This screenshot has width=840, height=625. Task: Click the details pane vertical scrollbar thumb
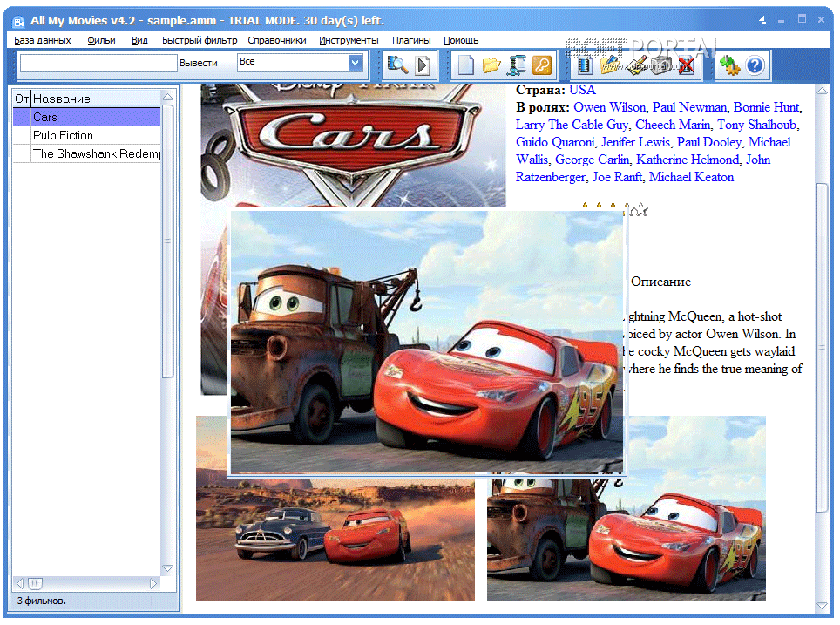point(823,348)
